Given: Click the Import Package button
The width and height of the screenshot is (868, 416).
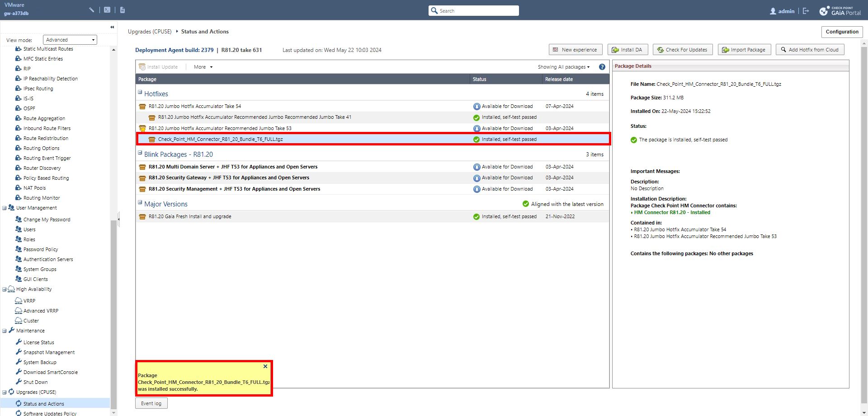Looking at the screenshot, I should pyautogui.click(x=744, y=50).
